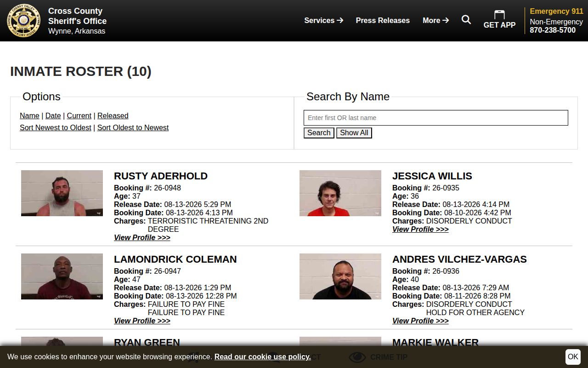This screenshot has height=368, width=588.
Task: View Profile for Rusty Aderhold
Action: (142, 238)
